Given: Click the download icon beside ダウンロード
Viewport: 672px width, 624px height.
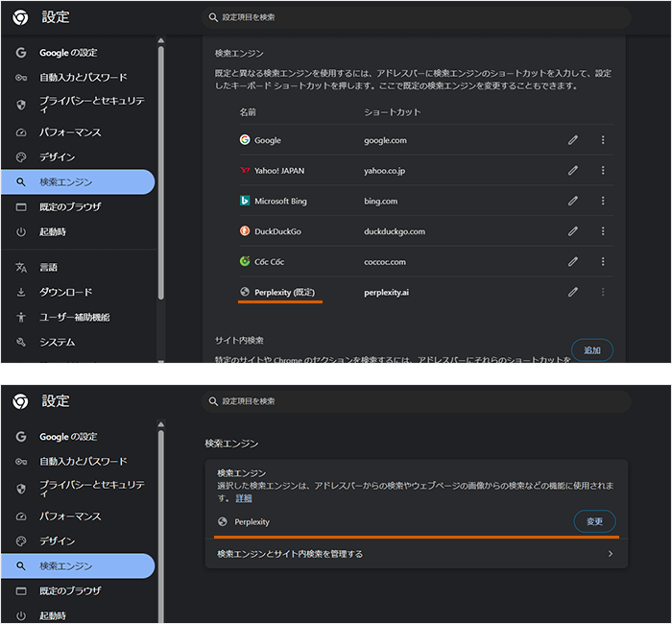Looking at the screenshot, I should point(21,292).
